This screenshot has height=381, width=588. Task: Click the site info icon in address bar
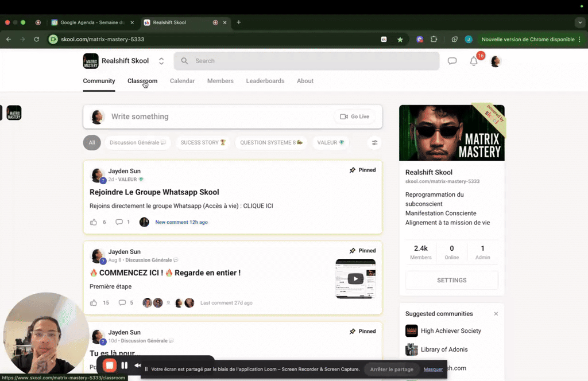[53, 40]
